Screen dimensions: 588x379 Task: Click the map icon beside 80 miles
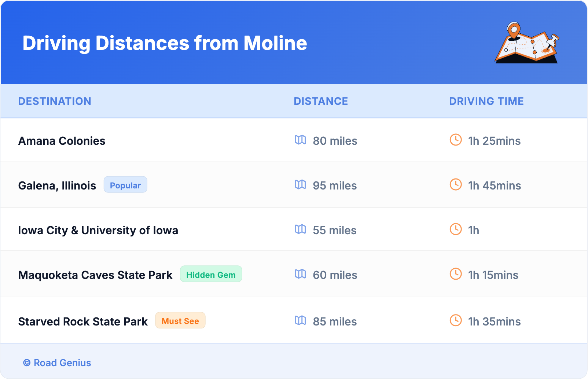[300, 140]
